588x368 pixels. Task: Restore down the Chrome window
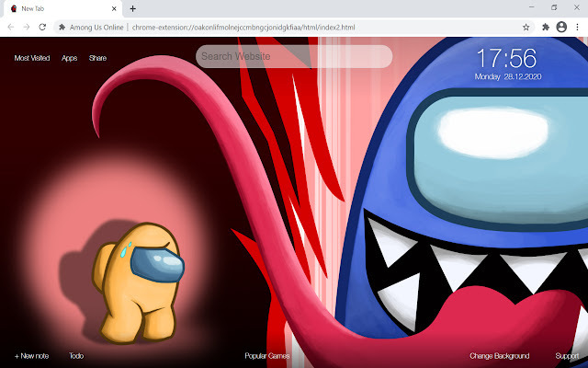[x=554, y=7]
